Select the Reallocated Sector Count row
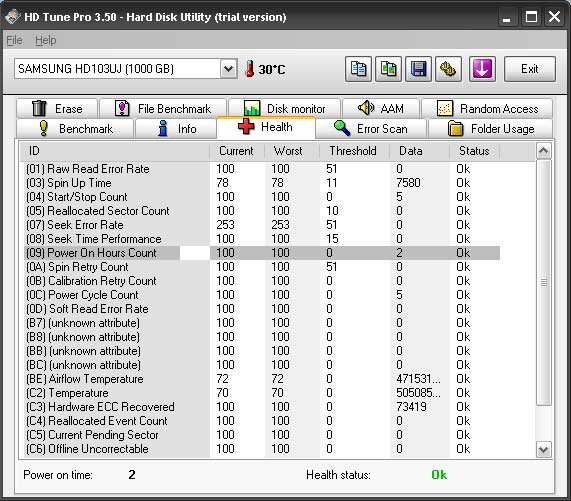The image size is (571, 501). click(x=260, y=211)
